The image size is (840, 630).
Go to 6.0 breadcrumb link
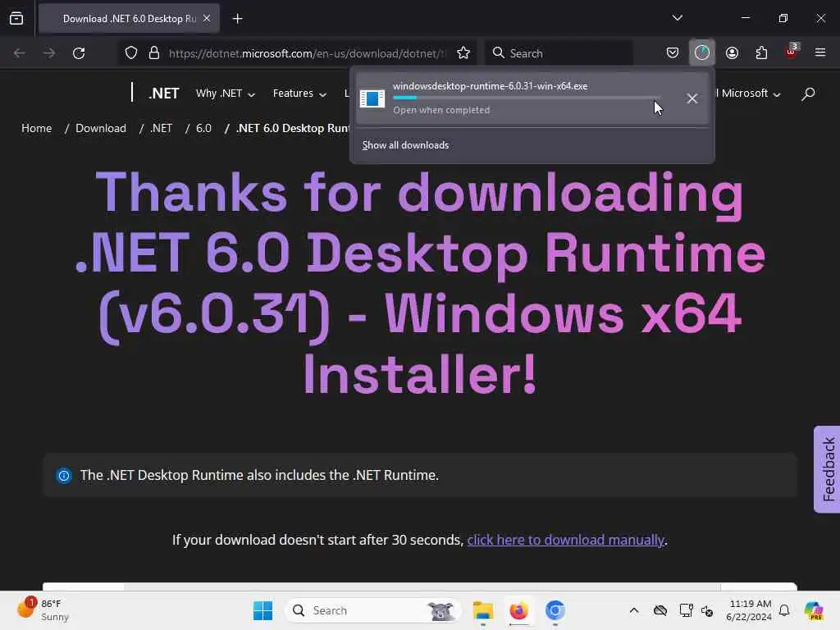(203, 128)
